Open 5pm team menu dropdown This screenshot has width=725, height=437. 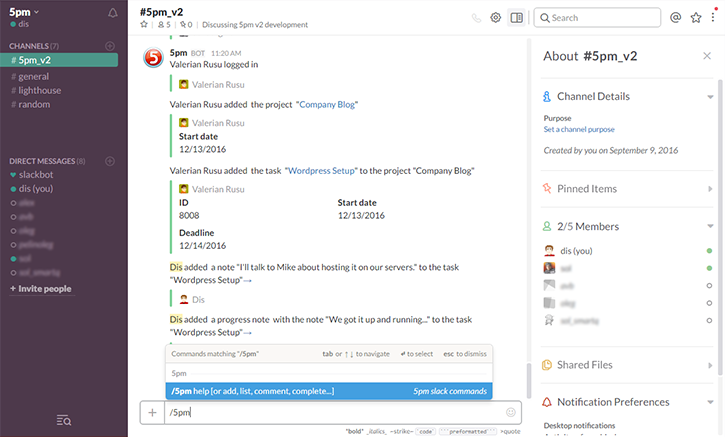[x=24, y=12]
